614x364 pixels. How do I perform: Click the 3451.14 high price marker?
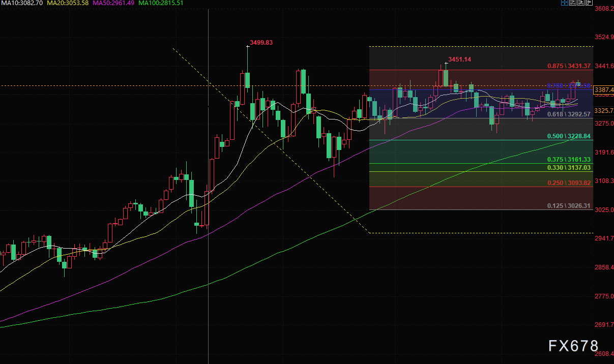[x=459, y=59]
